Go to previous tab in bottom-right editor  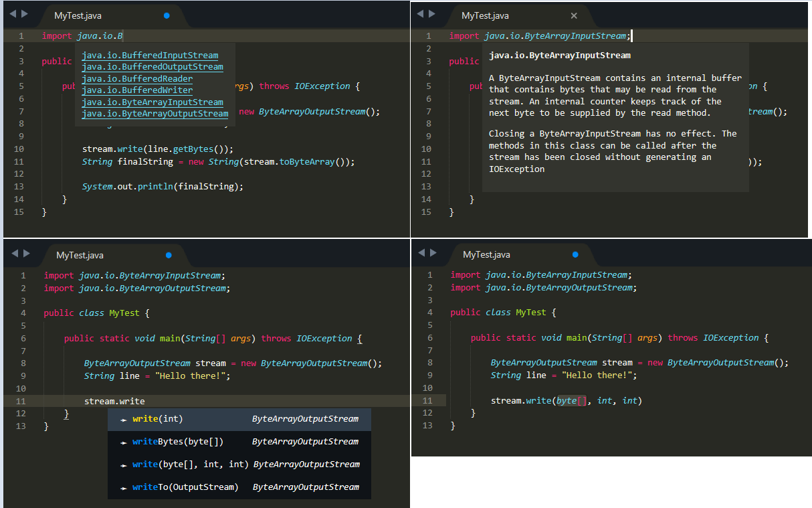[422, 253]
